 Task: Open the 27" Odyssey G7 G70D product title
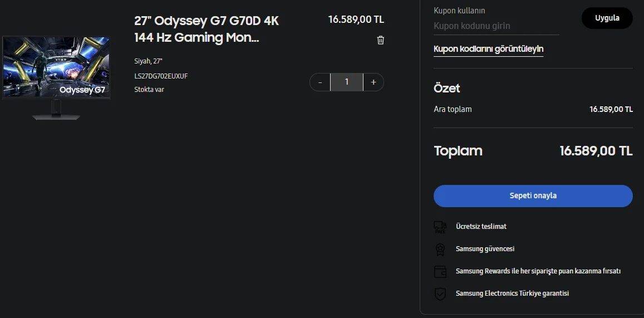[x=207, y=29]
